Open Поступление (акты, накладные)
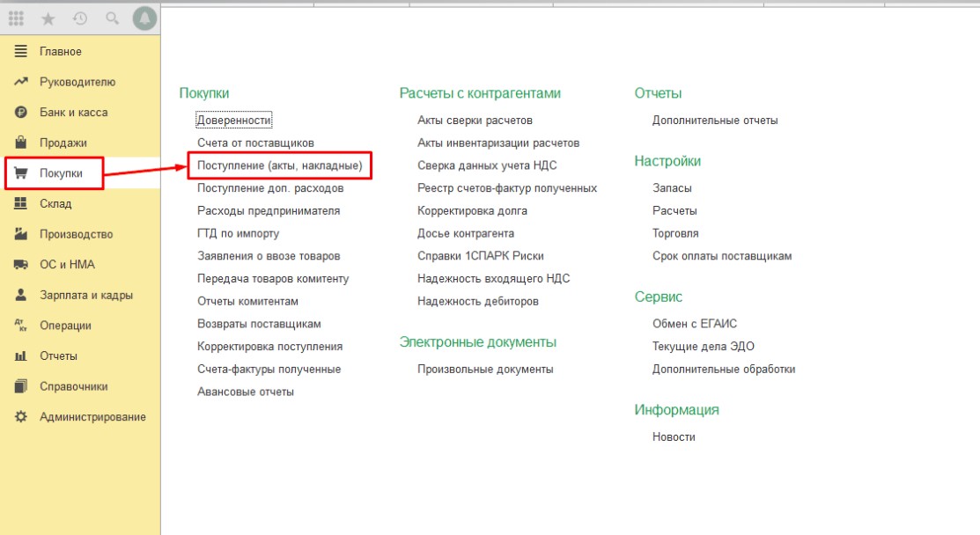Viewport: 980px width, 535px height. (280, 165)
